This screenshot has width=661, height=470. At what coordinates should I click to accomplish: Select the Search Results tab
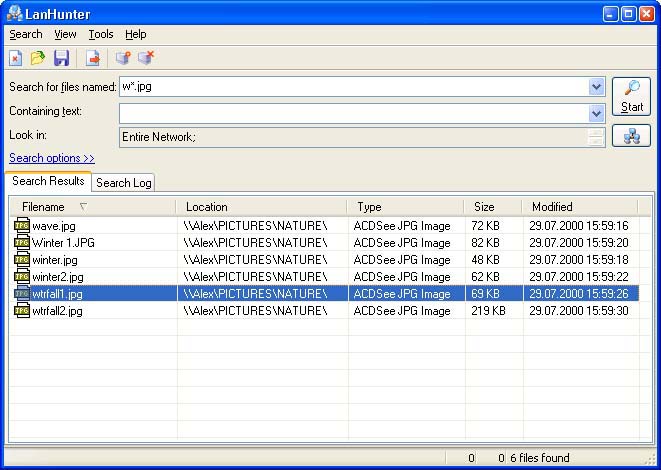[48, 181]
